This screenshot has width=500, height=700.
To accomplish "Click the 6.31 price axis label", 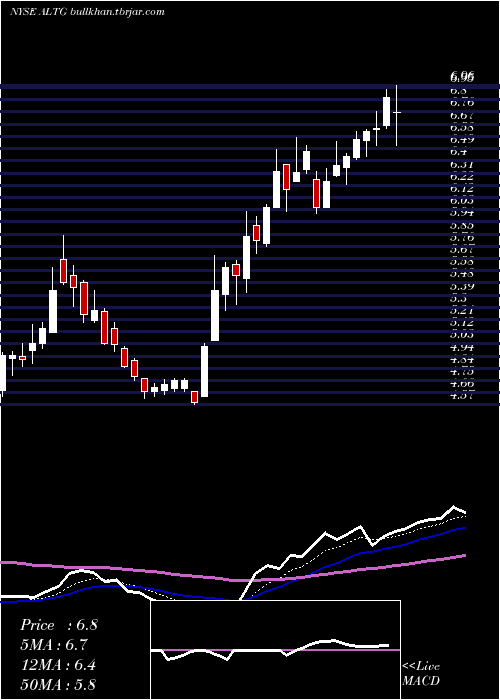I will 462,164.
